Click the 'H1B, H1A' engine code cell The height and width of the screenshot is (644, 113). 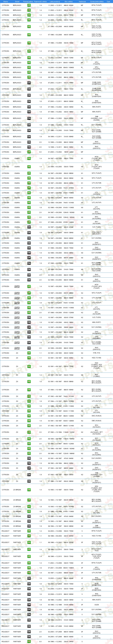(97, 353)
